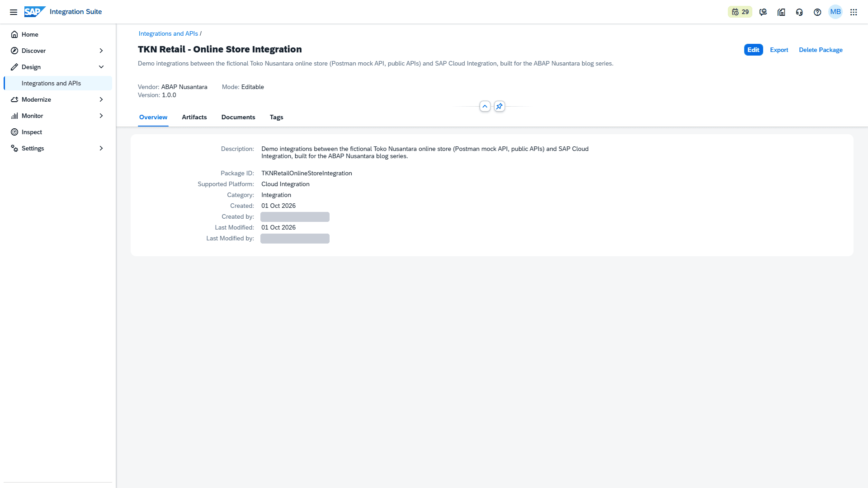The width and height of the screenshot is (868, 488).
Task: Open the trial days remaining indicator showing 29
Action: [740, 12]
